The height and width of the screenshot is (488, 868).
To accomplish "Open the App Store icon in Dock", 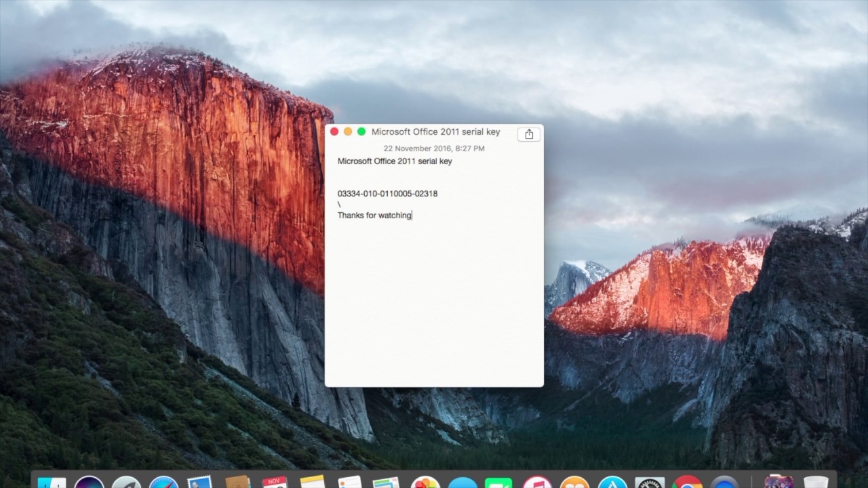I will pos(612,483).
